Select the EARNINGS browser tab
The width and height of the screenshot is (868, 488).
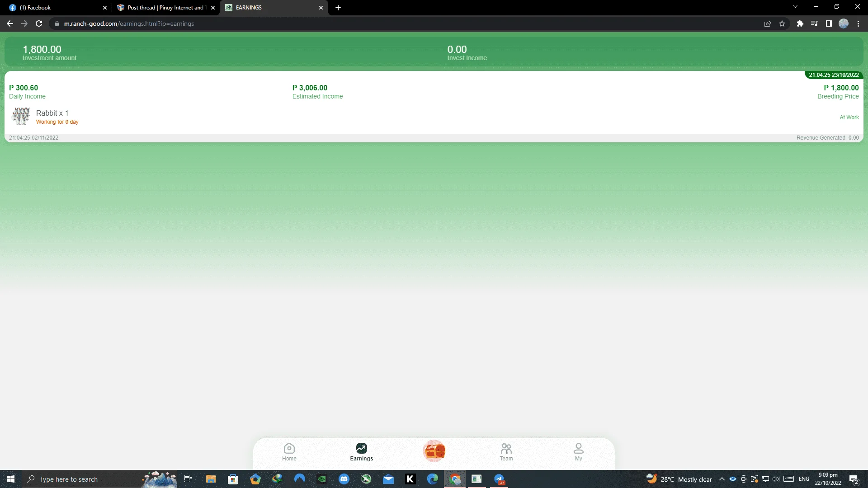[274, 8]
